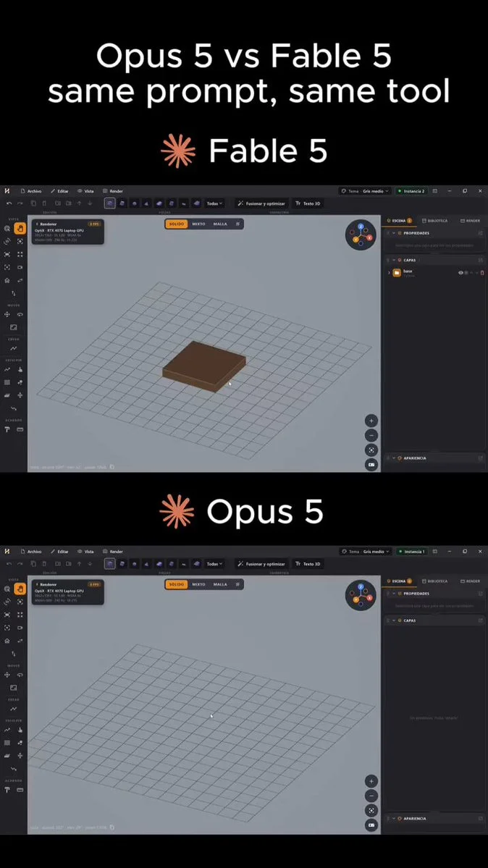Select the four-arrow move tool in Fable 5 window
The height and width of the screenshot is (868, 488).
click(7, 314)
